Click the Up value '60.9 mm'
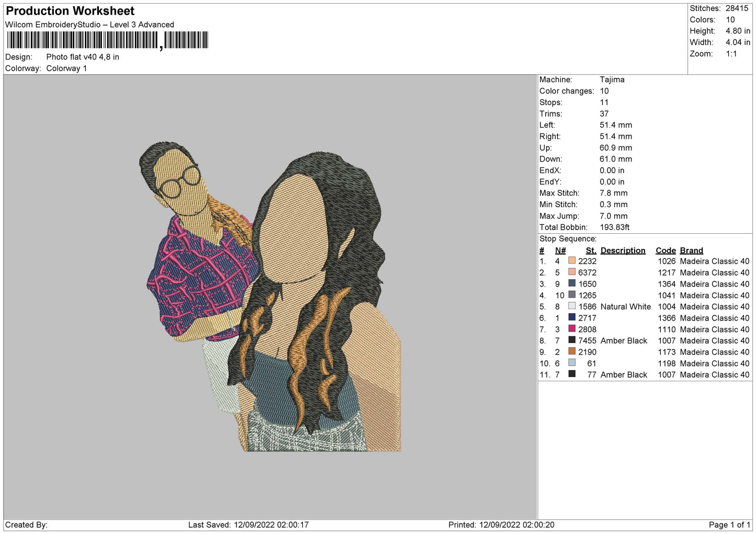Image resolution: width=756 pixels, height=534 pixels. tap(616, 148)
